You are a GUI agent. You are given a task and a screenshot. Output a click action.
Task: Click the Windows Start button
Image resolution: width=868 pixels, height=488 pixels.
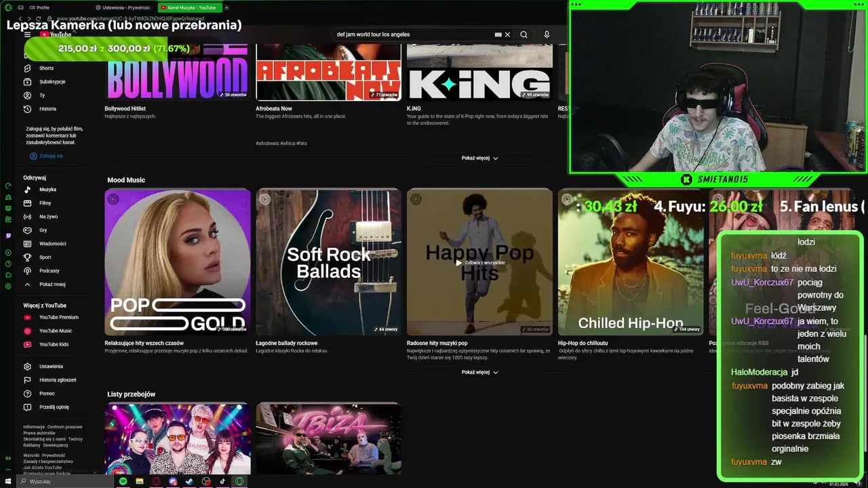8,481
